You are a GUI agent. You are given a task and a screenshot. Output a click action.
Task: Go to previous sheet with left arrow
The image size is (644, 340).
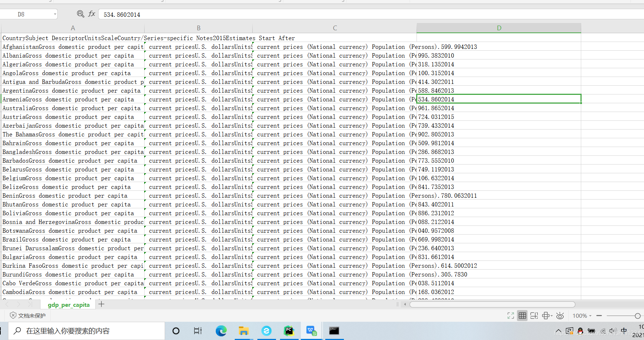pos(7,304)
